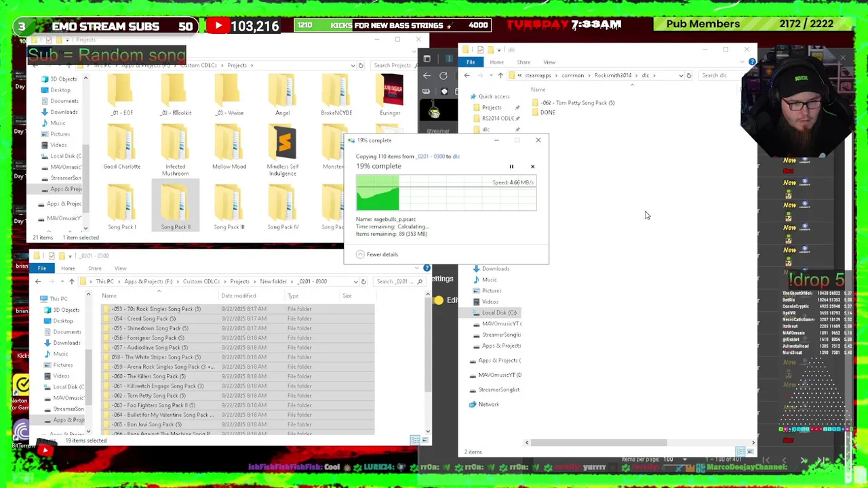Screen dimensions: 868x488
Task: Open pinned Projects folder in dlc sidebar
Action: point(492,107)
